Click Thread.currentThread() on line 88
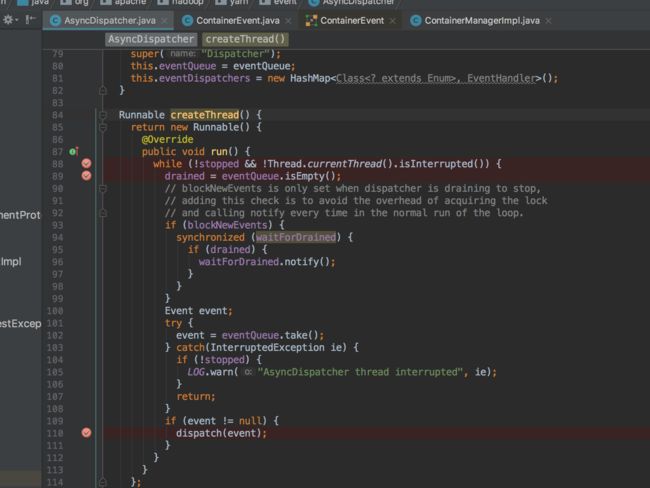The width and height of the screenshot is (650, 488). click(x=330, y=164)
